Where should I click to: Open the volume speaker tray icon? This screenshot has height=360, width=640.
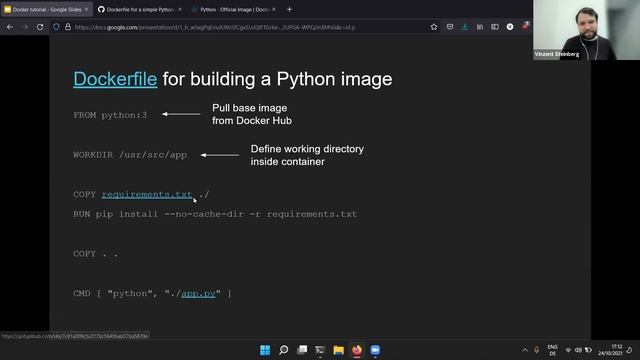(578, 350)
